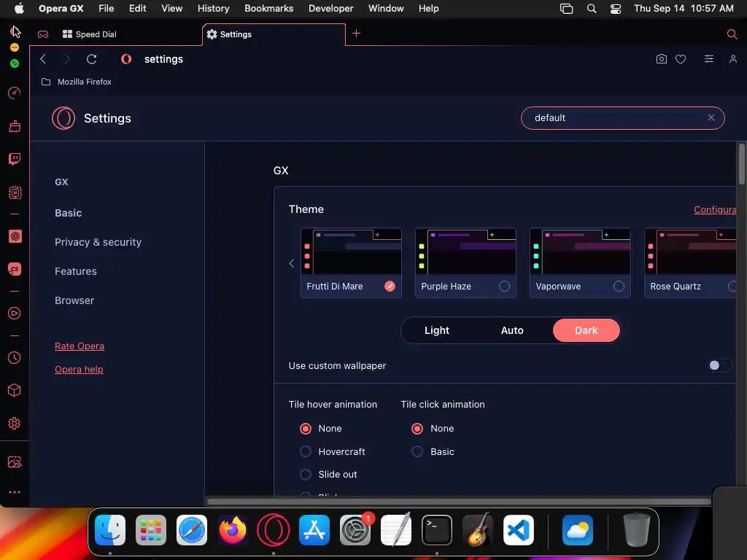The height and width of the screenshot is (560, 747).
Task: Switch theme mode to Light
Action: [437, 330]
